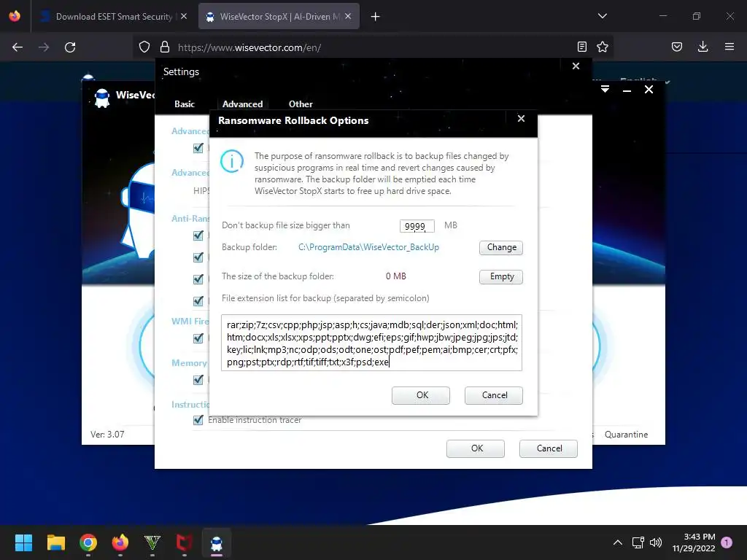Open the Advanced settings tab
747x560 pixels.
click(242, 104)
